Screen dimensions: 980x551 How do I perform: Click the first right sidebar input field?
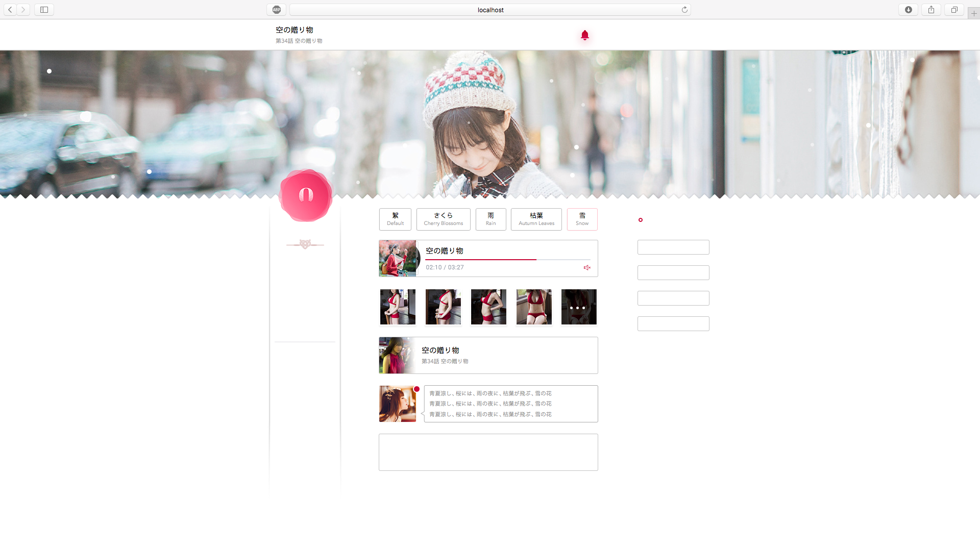(673, 247)
